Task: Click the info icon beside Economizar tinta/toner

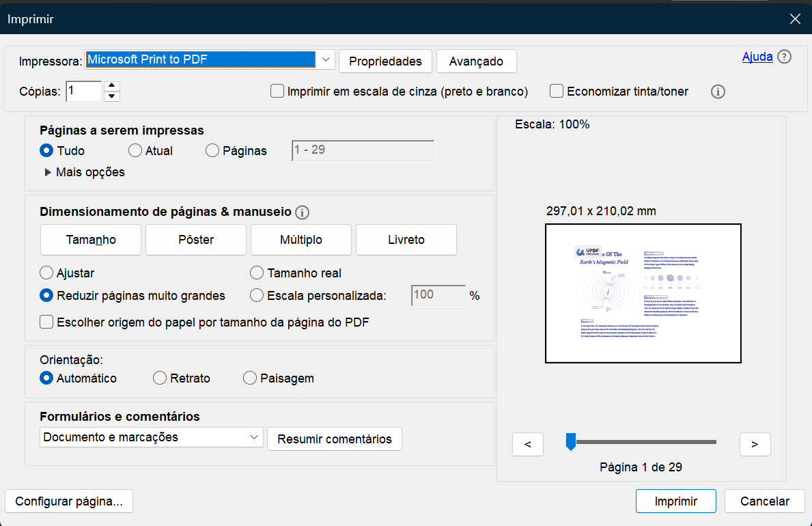Action: coord(718,92)
